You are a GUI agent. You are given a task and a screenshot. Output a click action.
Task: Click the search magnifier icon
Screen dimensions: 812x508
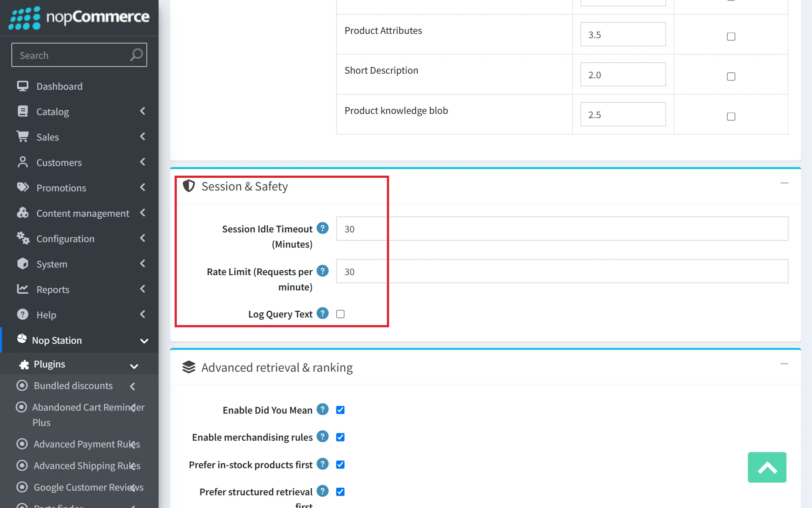click(x=136, y=55)
